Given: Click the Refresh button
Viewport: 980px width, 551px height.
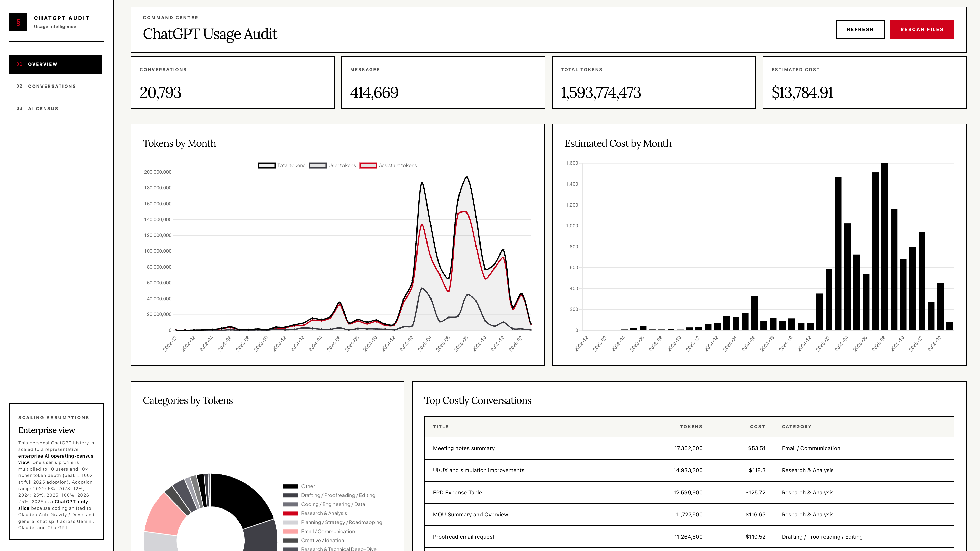Looking at the screenshot, I should click(860, 30).
